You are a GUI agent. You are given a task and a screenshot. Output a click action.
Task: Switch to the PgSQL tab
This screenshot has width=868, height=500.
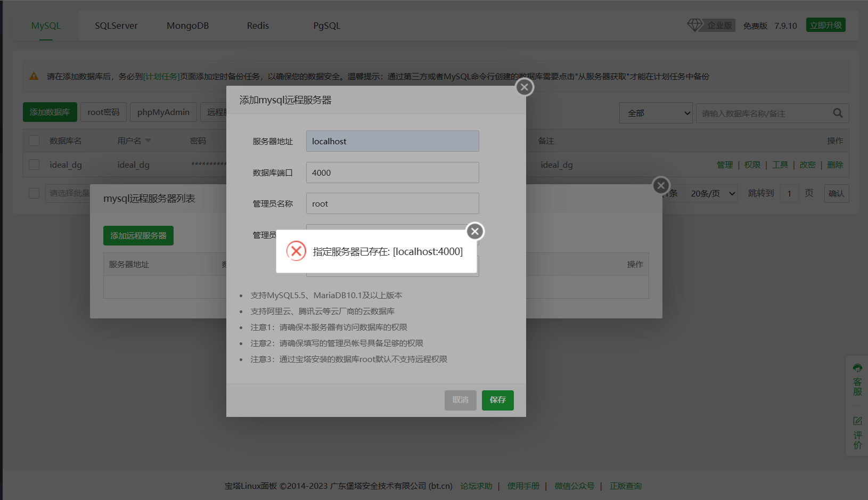(x=326, y=26)
